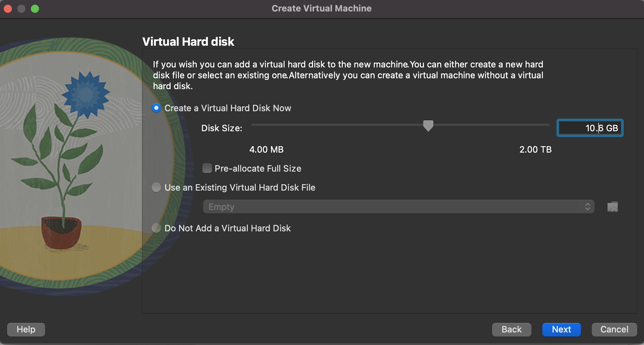The height and width of the screenshot is (345, 644).
Task: Select Do Not Add a Virtual Hard Disk
Action: pos(156,228)
